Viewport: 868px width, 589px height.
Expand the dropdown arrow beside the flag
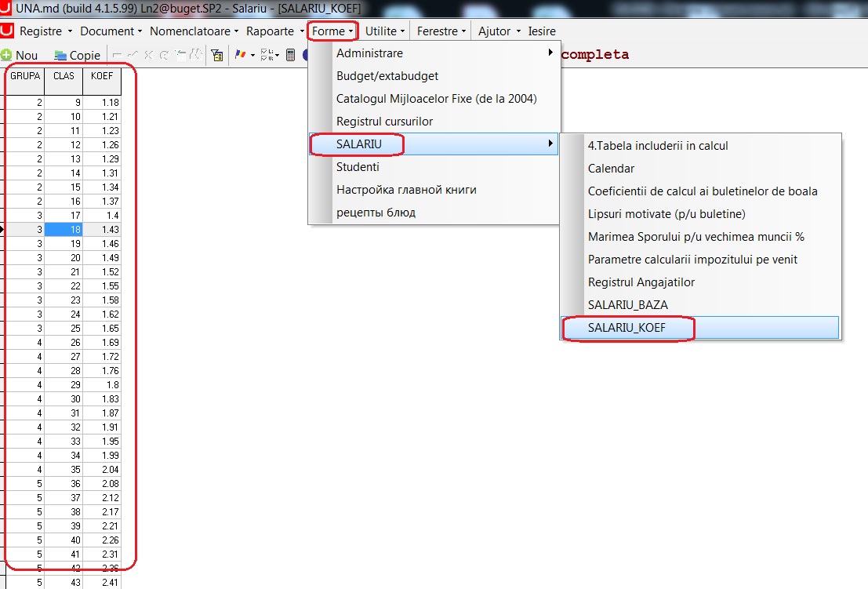click(x=252, y=56)
